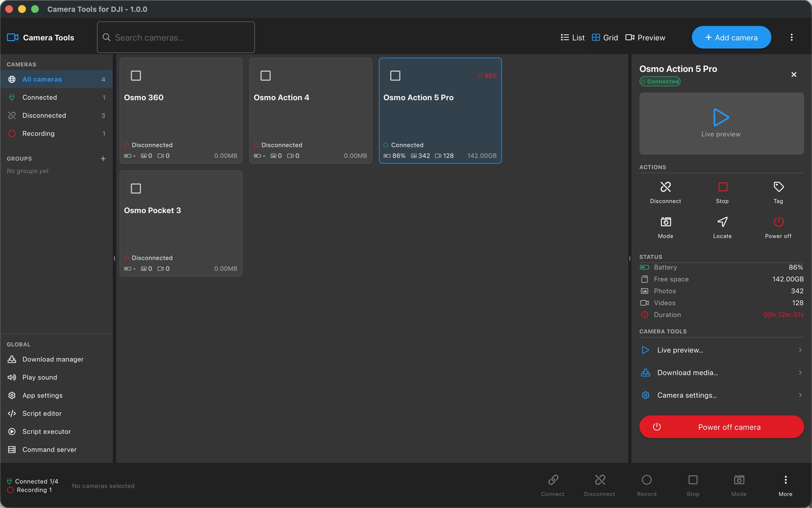
Task: Click the REC indicator on camera card
Action: (487, 76)
